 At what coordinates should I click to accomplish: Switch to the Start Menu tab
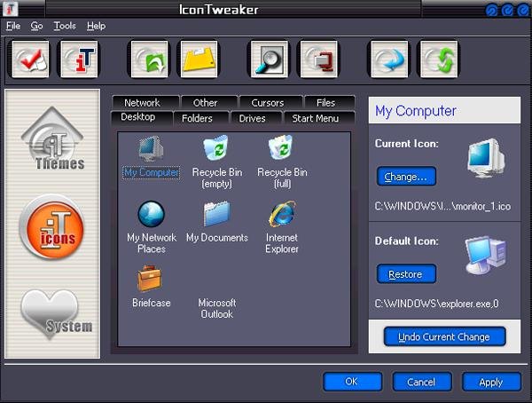[x=315, y=118]
